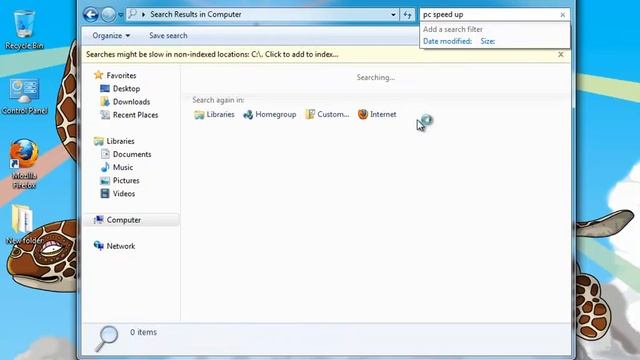Select New folder on the desktop
Viewport: 640px width, 360px height.
point(24,224)
